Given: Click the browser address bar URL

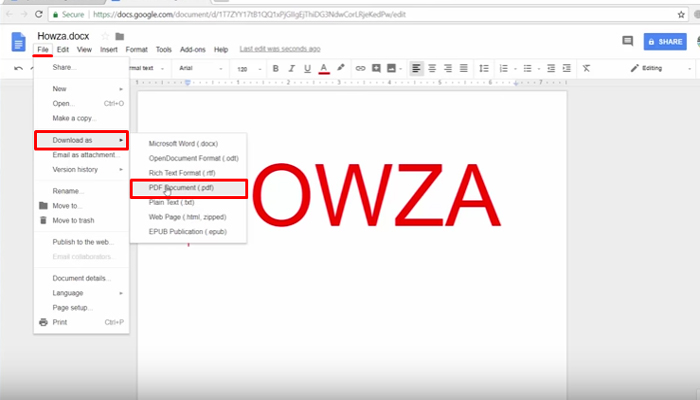Looking at the screenshot, I should [250, 14].
